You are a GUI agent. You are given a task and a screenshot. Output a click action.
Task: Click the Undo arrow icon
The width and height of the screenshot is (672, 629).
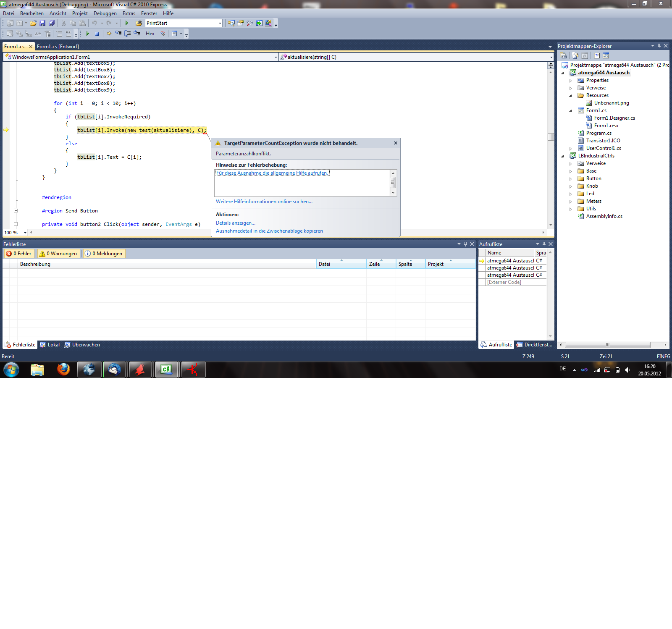pyautogui.click(x=94, y=23)
